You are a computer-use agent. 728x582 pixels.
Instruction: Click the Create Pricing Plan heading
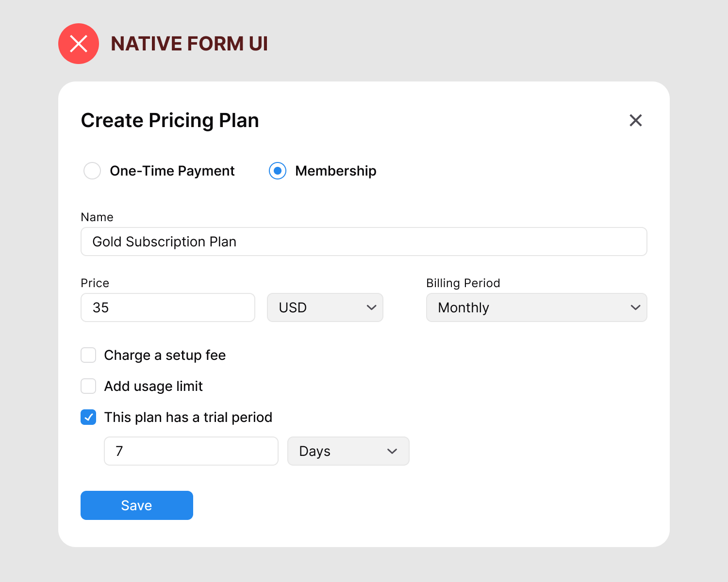click(x=170, y=120)
